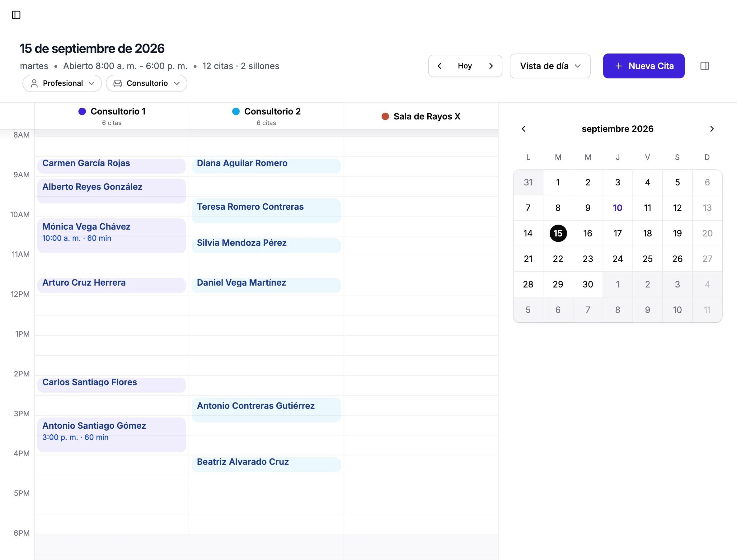Go to next day arrow beside Hoy
Screen dimensions: 737x560
(x=491, y=66)
